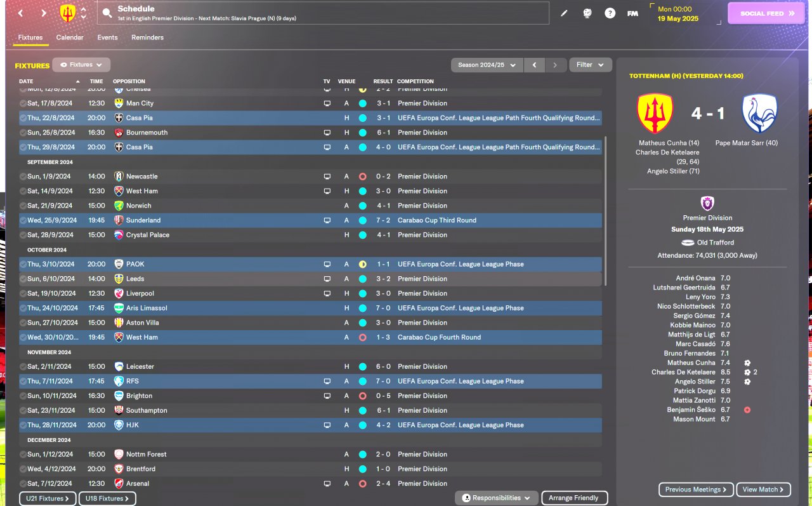Click the Southampton club badge

coord(119,410)
